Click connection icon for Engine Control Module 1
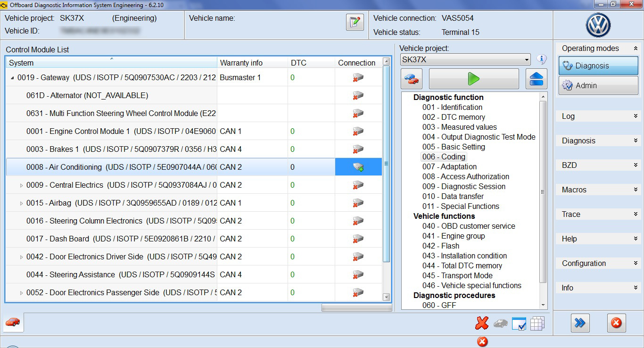The height and width of the screenshot is (348, 644). tap(358, 131)
